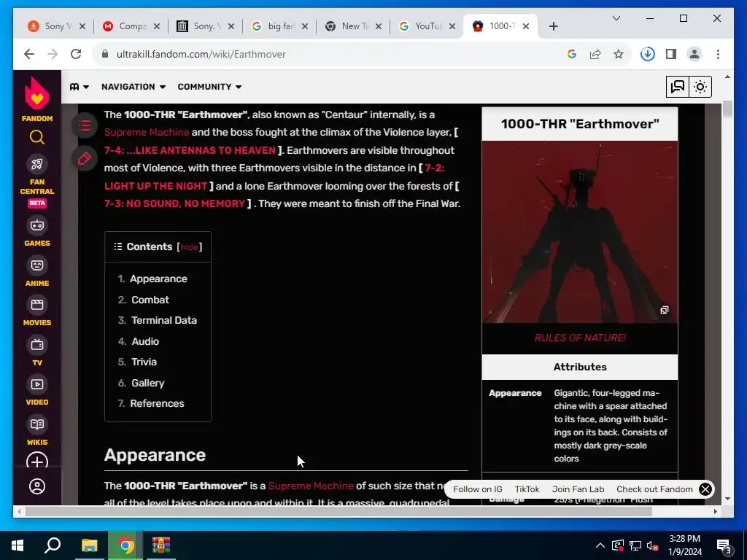The width and height of the screenshot is (747, 560).
Task: Expand the COMMUNITY dropdown menu
Action: (209, 87)
